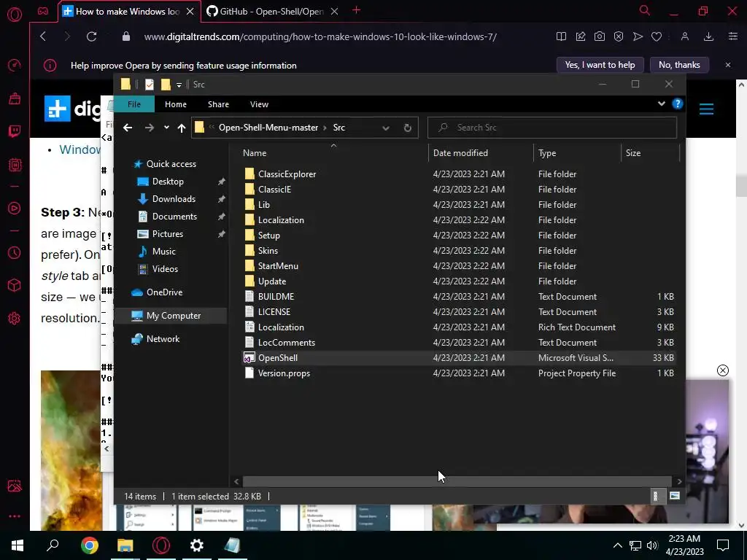Select the Version.props file
The height and width of the screenshot is (560, 747).
[x=284, y=373]
